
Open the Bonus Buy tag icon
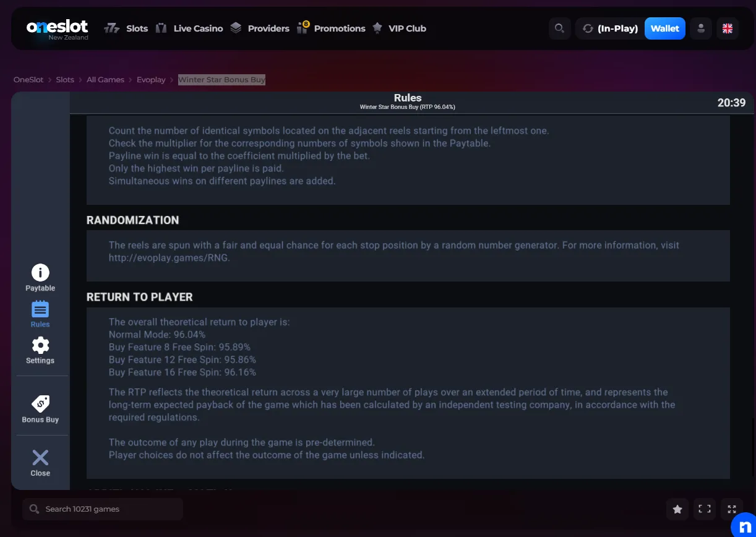[x=40, y=404]
